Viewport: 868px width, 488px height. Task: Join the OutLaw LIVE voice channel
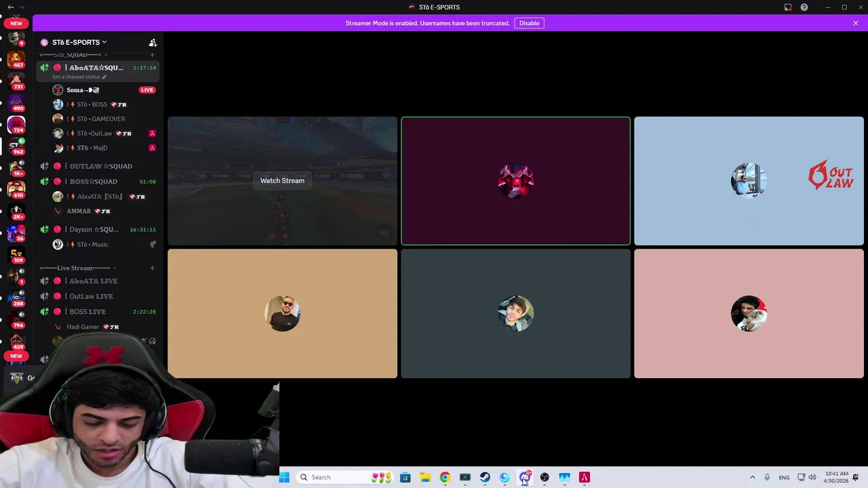(98, 296)
